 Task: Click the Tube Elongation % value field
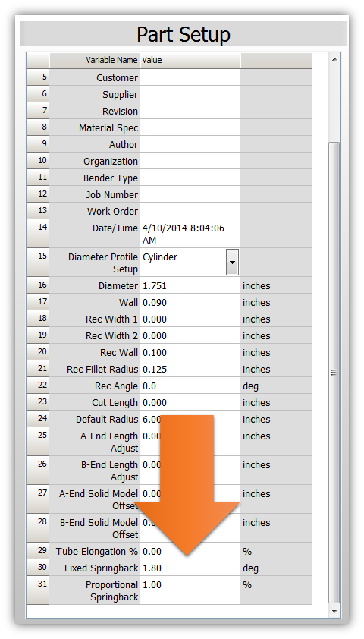[x=190, y=551]
